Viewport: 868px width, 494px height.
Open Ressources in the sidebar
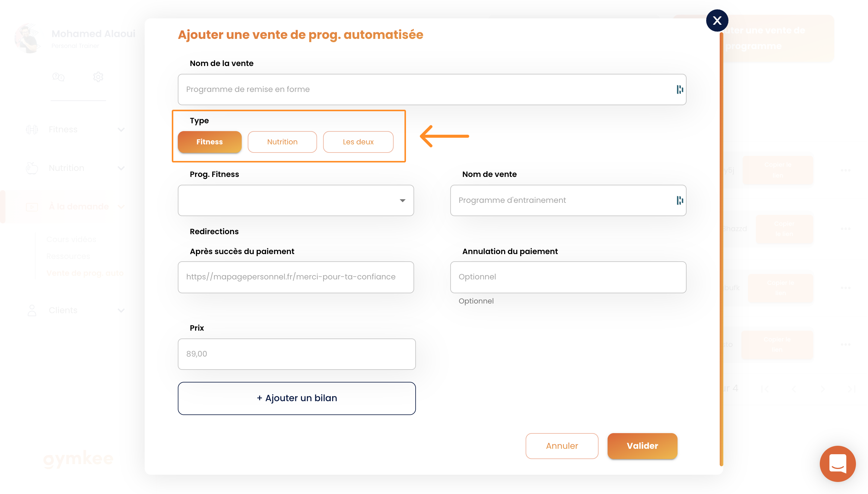(68, 256)
